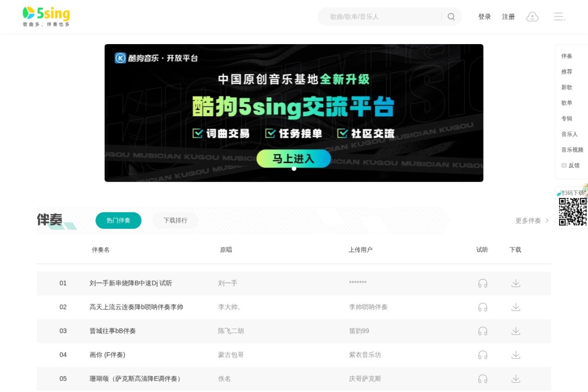Click the carousel dot indicator on the banner
Screen dimensions: 588x392
coord(294,168)
